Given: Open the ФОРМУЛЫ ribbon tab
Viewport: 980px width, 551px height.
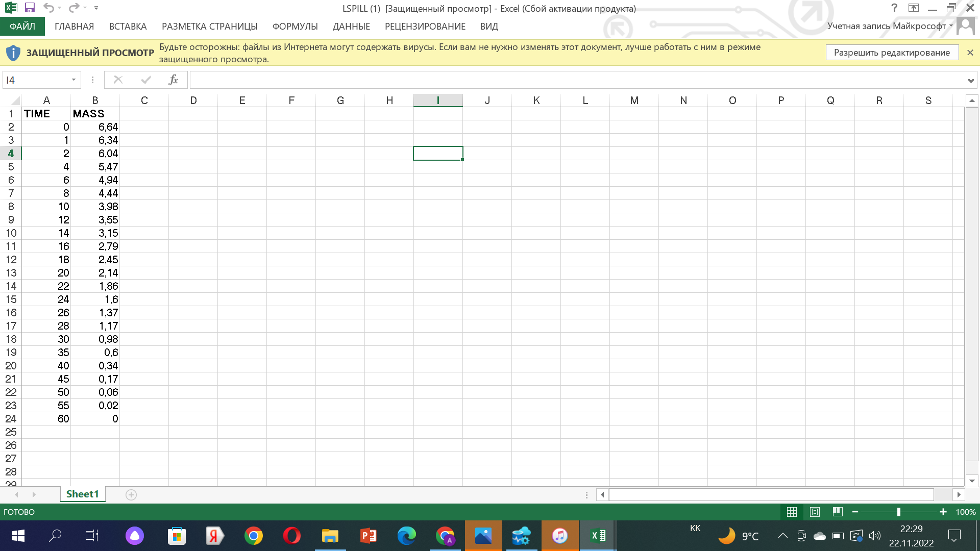Looking at the screenshot, I should coord(295,27).
